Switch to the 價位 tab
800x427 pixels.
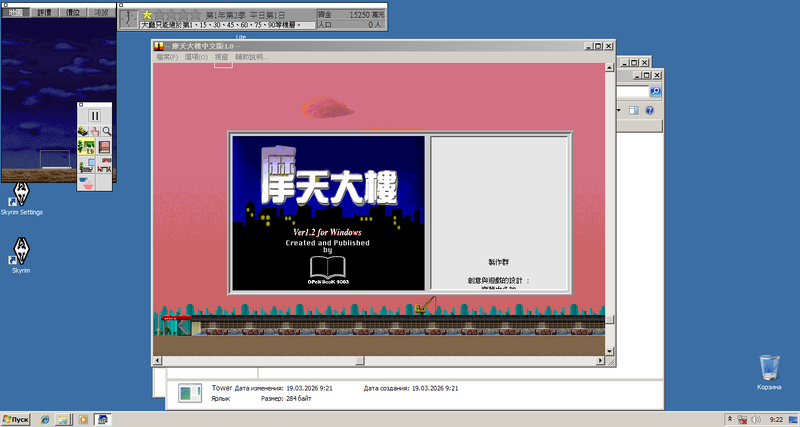point(73,12)
